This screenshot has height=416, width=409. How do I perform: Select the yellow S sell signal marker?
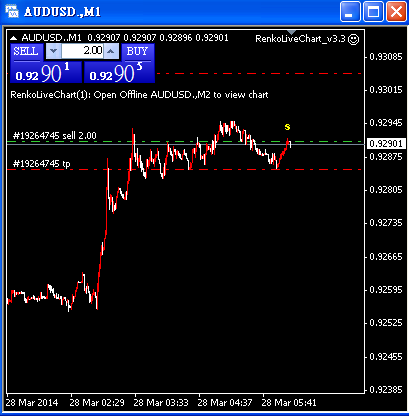(287, 127)
